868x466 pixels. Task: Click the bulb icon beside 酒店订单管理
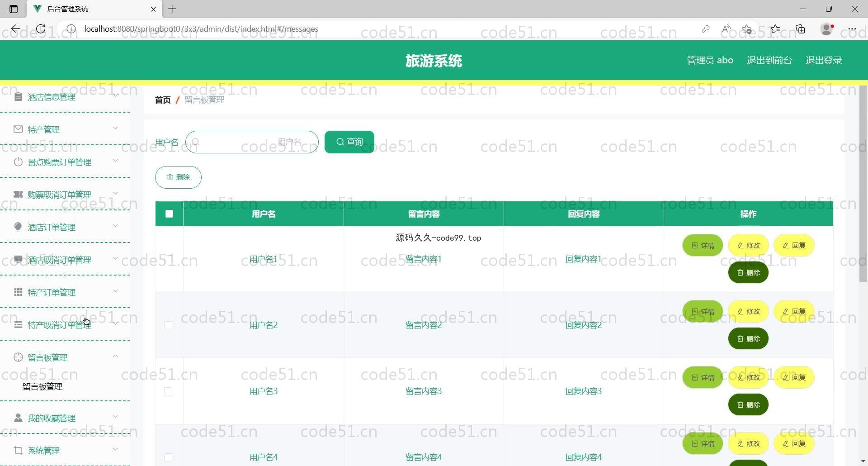[18, 227]
